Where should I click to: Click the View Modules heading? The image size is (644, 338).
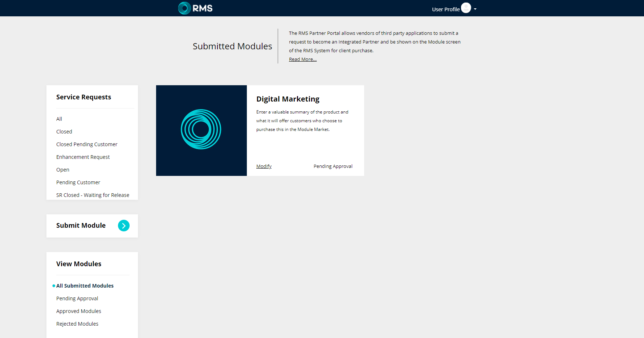[x=79, y=264]
